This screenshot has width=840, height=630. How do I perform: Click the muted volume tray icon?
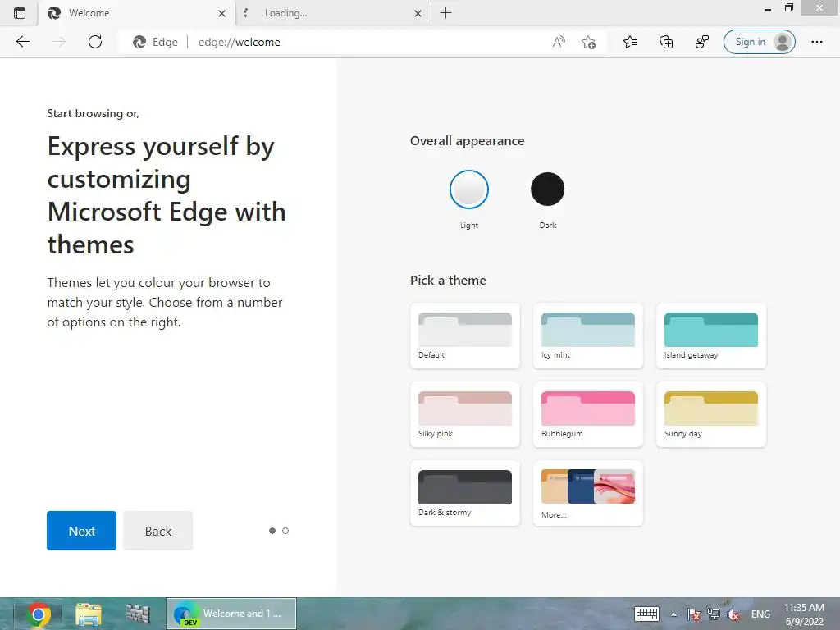coord(733,614)
